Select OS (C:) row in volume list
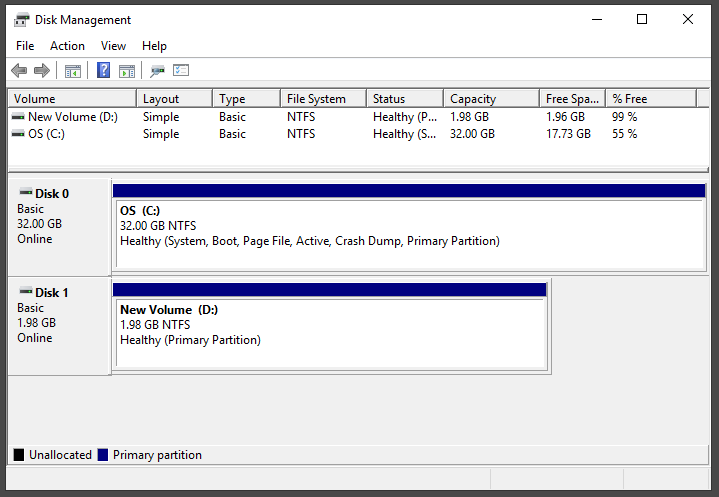Image resolution: width=719 pixels, height=497 pixels. click(46, 134)
